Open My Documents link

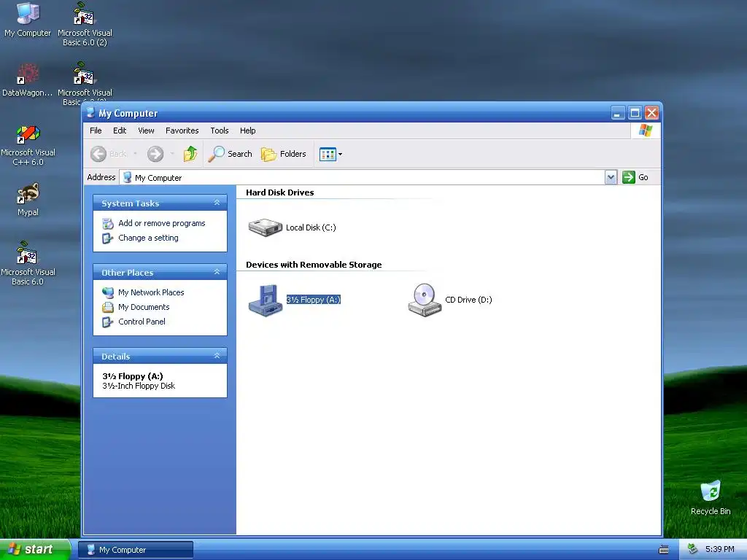coord(144,307)
